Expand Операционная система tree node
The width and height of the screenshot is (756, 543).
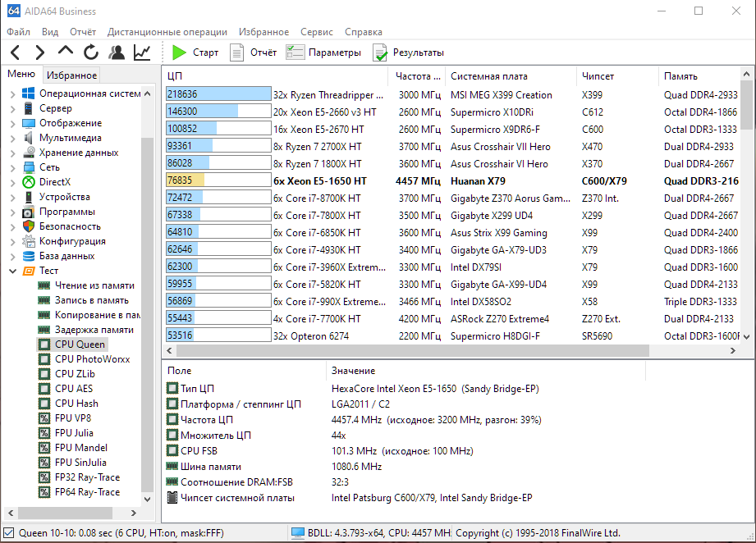pyautogui.click(x=13, y=94)
